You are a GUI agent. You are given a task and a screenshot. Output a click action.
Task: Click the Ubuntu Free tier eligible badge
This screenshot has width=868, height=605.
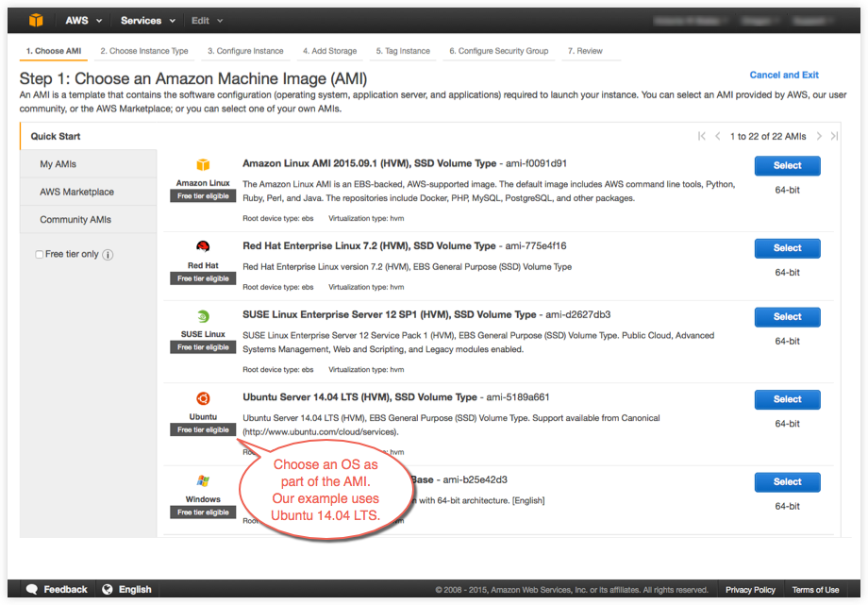[202, 429]
